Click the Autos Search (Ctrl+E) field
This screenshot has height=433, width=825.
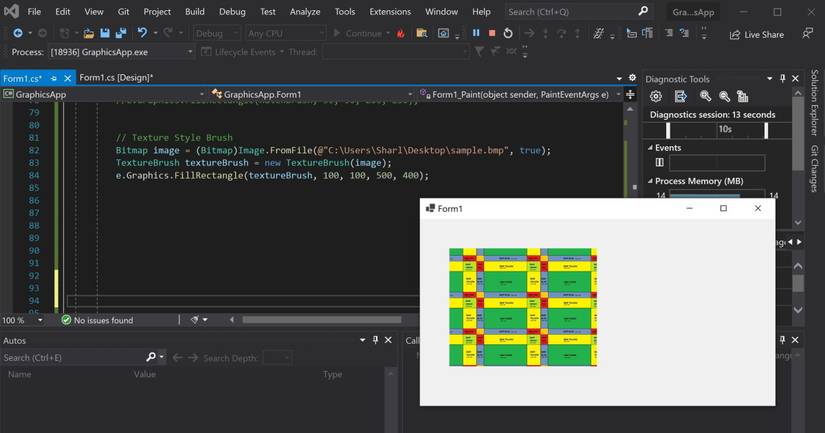point(72,357)
